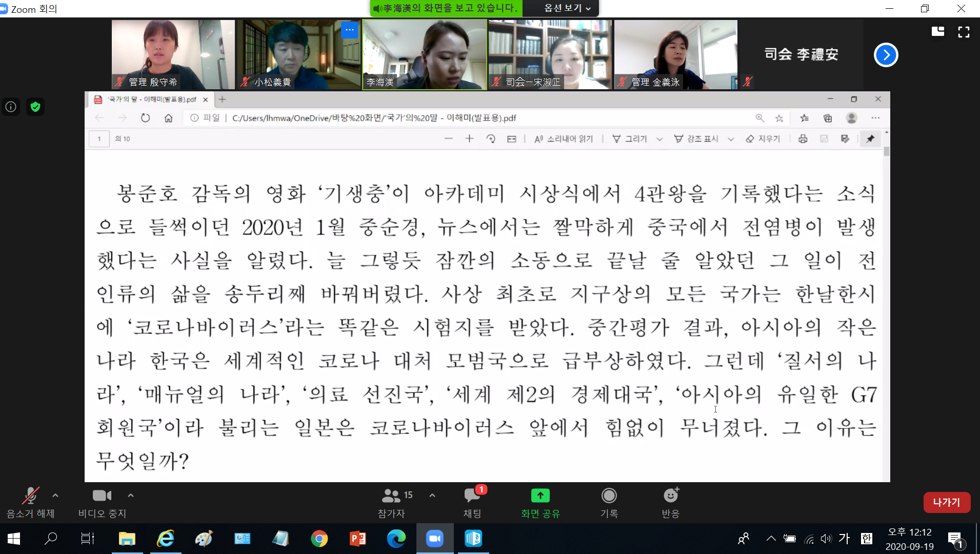This screenshot has width=980, height=554.
Task: Expand the 그리기 draw tool options
Action: [659, 139]
